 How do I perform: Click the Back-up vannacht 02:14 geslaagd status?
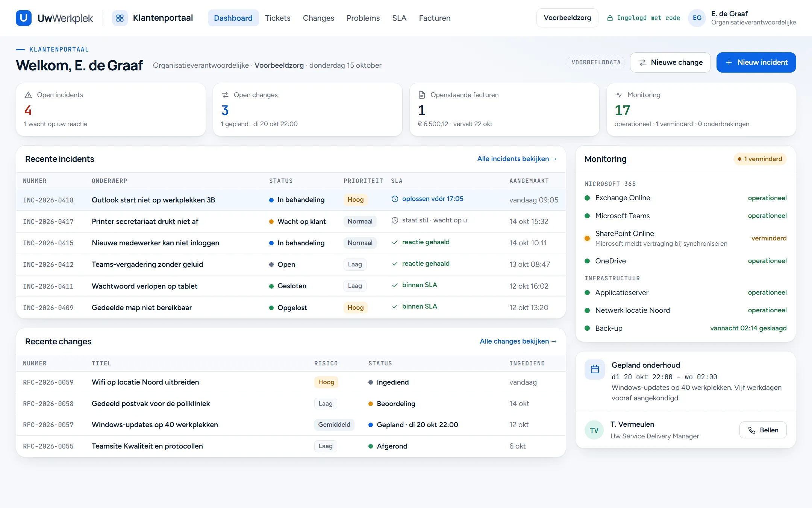(x=748, y=328)
